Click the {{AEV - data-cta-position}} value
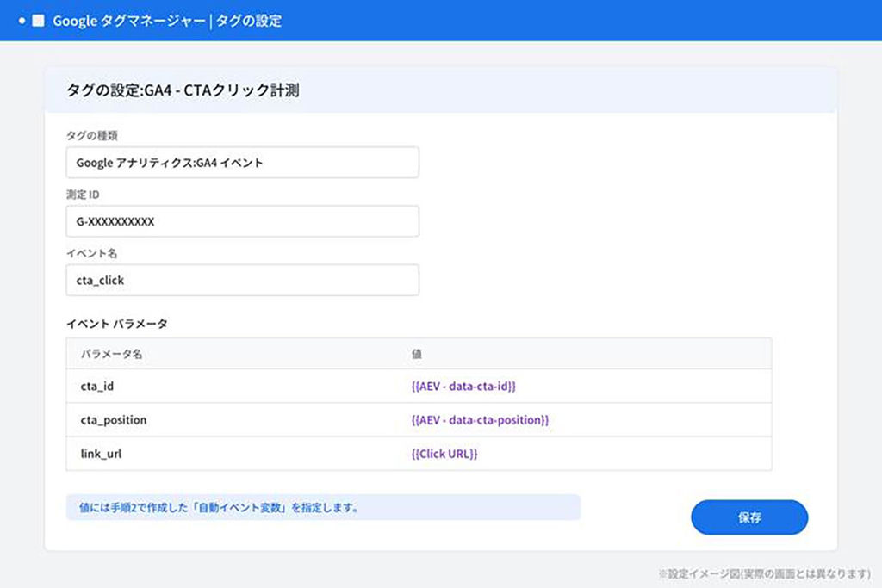This screenshot has width=882, height=588. point(480,420)
